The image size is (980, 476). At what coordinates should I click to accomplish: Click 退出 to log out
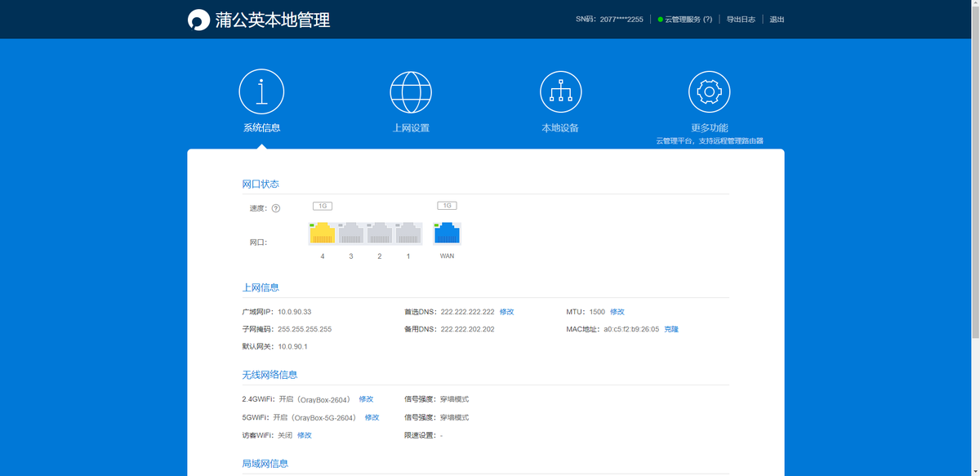[777, 20]
